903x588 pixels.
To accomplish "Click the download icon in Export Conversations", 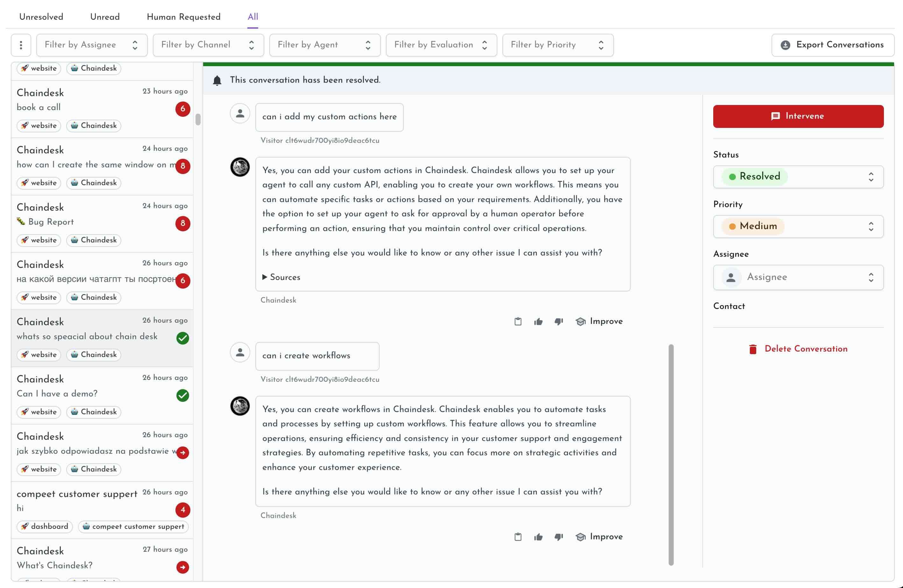I will pos(786,45).
